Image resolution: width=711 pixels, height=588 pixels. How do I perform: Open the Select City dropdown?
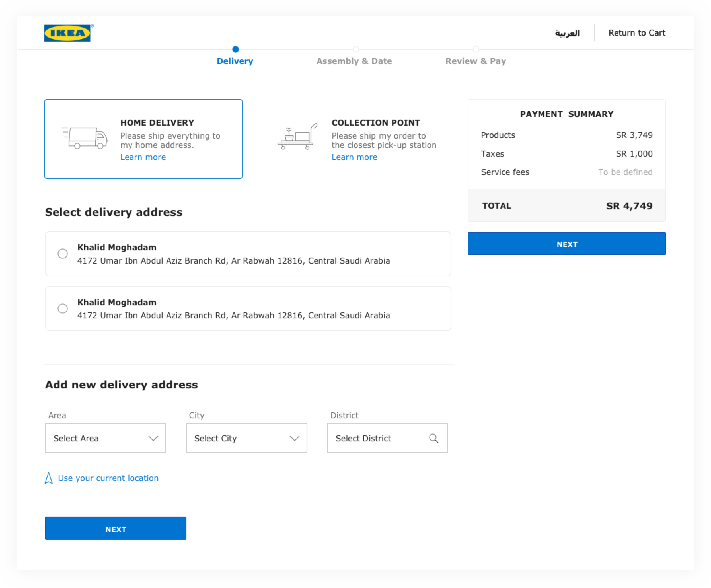pos(246,438)
